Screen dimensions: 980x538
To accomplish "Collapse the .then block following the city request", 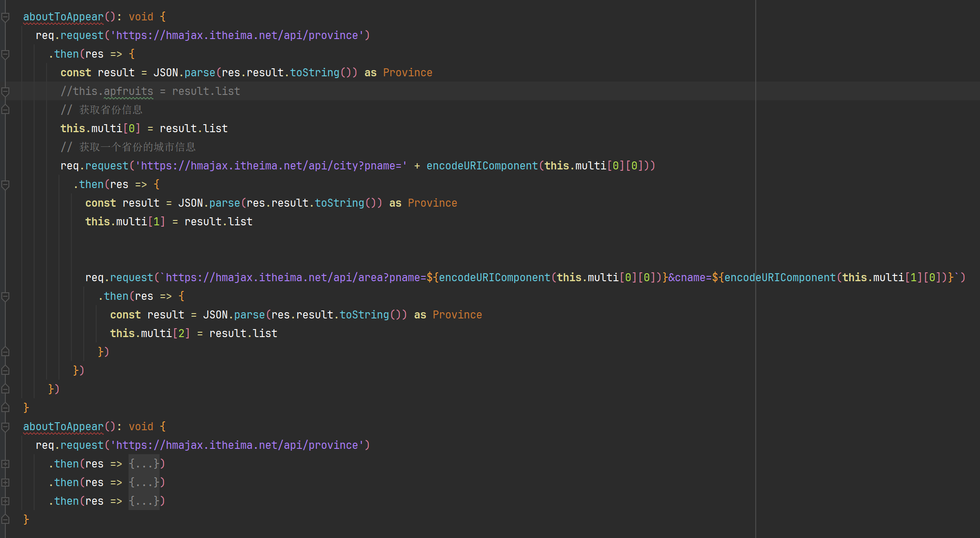I will (5, 185).
